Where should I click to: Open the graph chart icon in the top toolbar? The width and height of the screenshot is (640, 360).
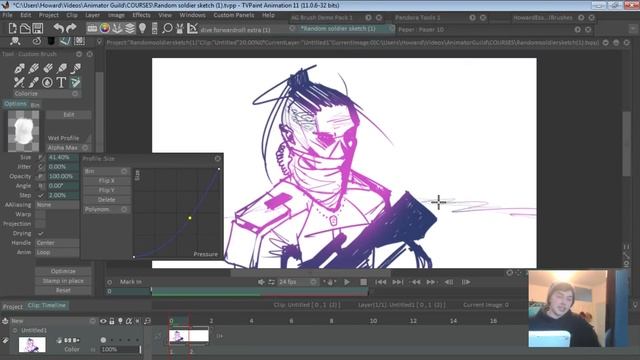click(192, 28)
